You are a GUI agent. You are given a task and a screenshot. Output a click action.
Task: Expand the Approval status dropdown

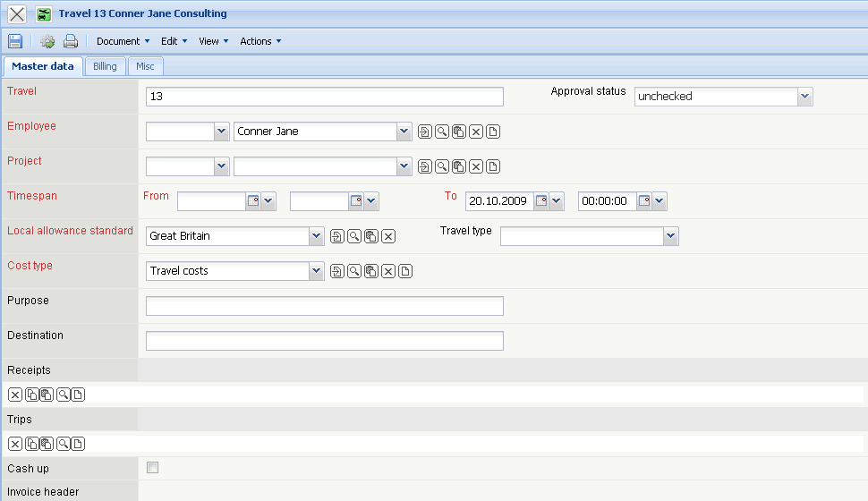804,97
